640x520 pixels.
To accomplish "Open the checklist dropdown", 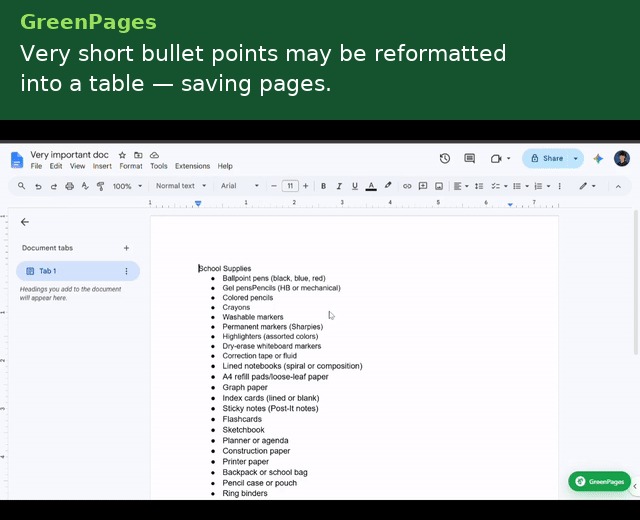I will [506, 186].
